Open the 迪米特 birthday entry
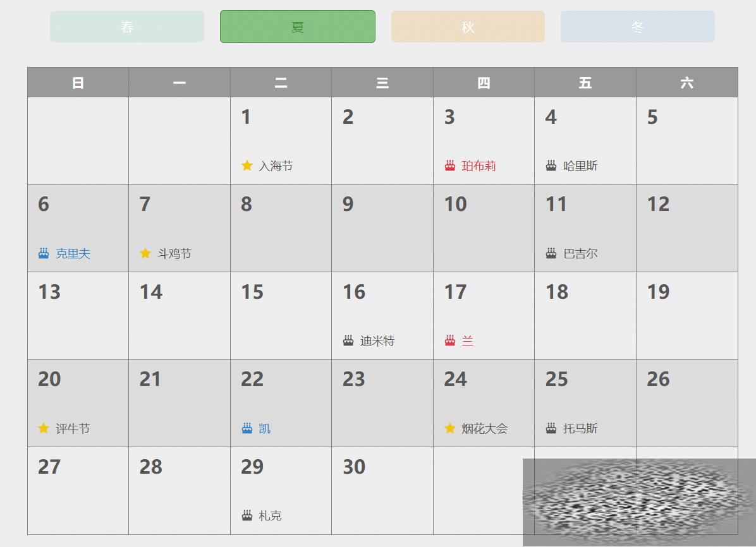Viewport: 756px width, 547px height. click(377, 341)
